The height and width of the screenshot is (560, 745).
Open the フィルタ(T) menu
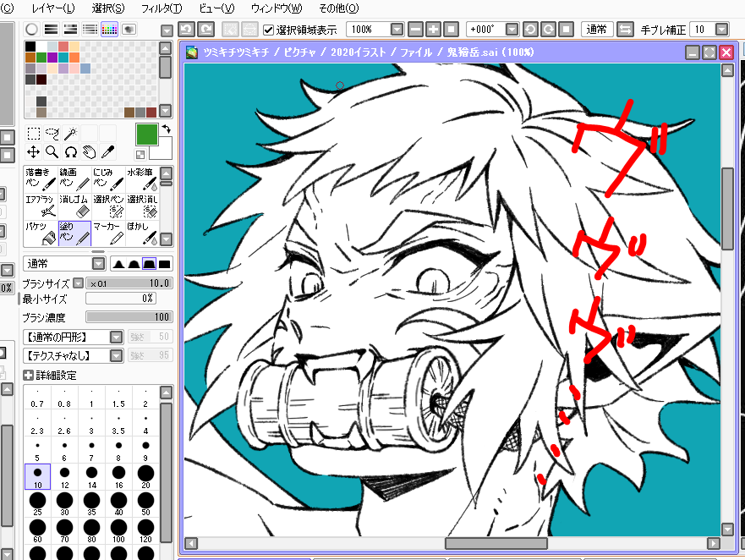click(162, 8)
